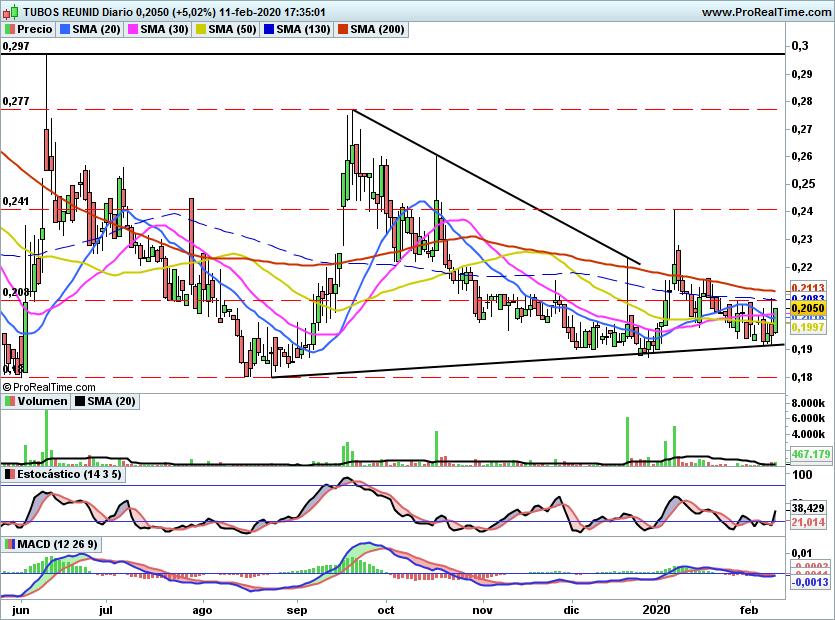The image size is (835, 620).
Task: Click the dark-blue SMA (130) legend icon
Action: click(268, 29)
